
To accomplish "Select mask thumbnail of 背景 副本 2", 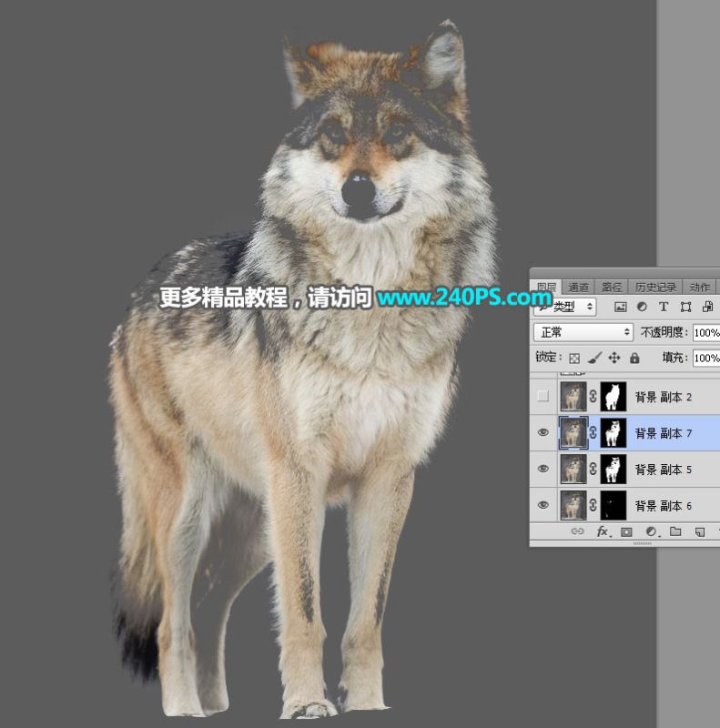I will pyautogui.click(x=614, y=397).
